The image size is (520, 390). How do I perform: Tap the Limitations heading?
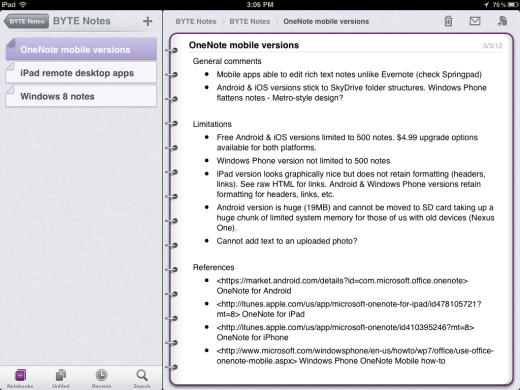point(212,124)
